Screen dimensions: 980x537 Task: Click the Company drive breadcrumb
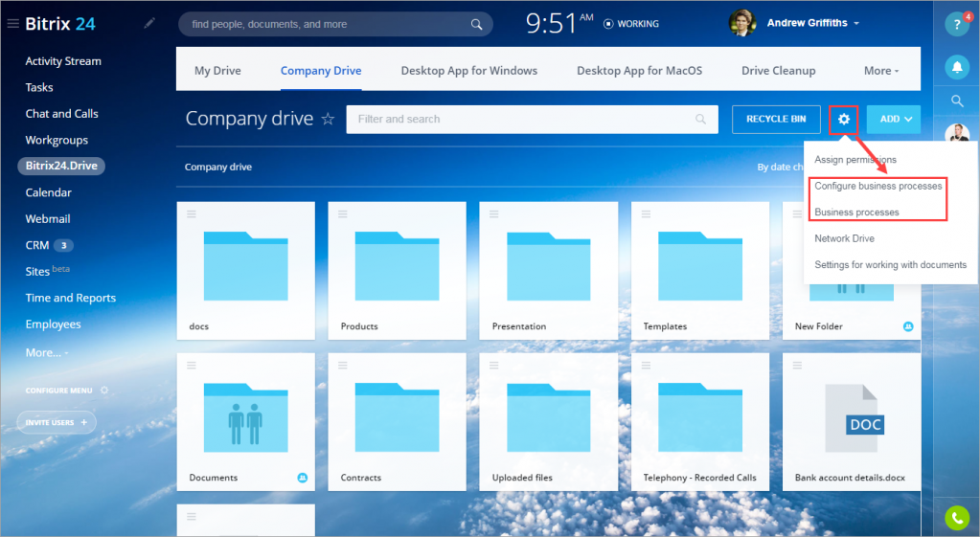[218, 167]
